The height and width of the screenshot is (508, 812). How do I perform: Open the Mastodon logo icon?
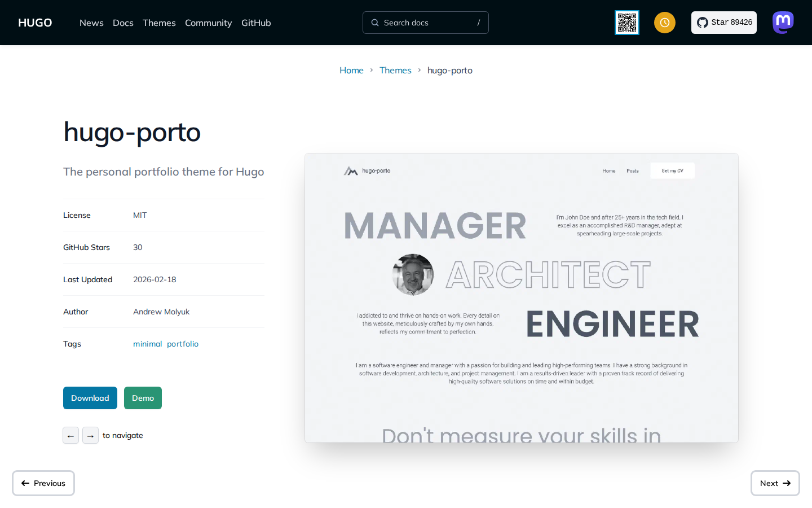[x=783, y=23]
